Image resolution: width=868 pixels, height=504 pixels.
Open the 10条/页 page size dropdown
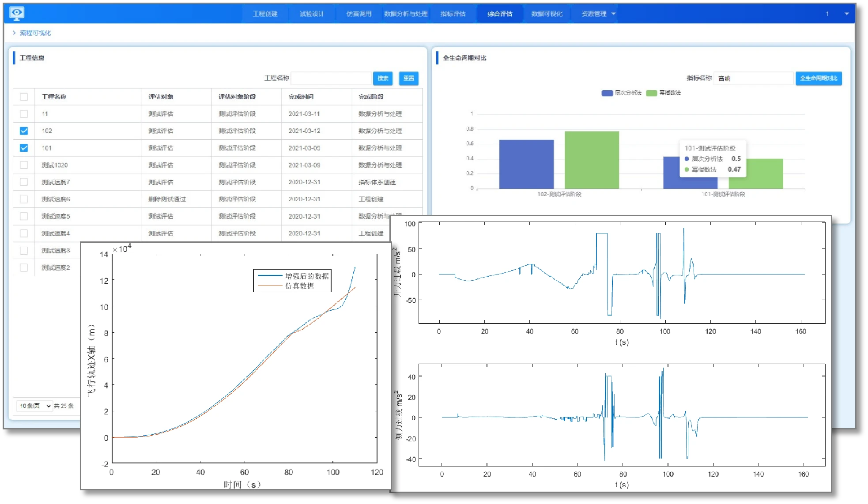35,406
